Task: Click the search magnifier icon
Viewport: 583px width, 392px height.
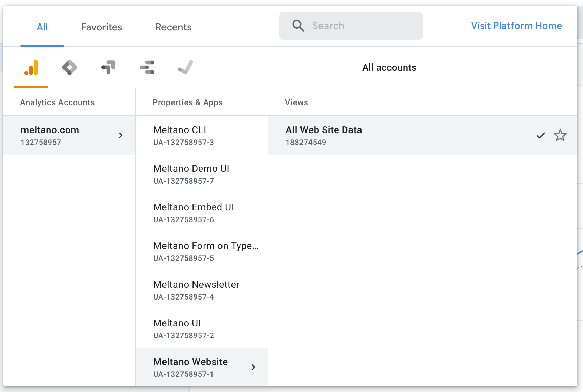Action: [298, 26]
